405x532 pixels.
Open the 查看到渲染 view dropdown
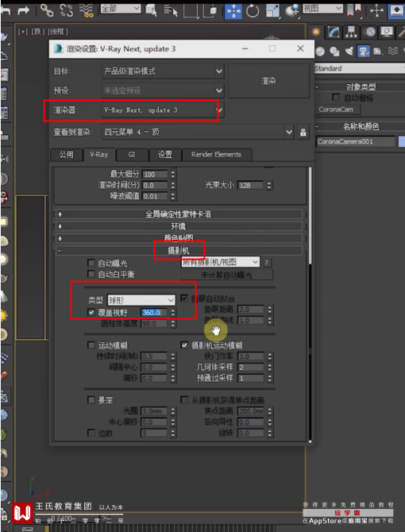click(x=198, y=132)
